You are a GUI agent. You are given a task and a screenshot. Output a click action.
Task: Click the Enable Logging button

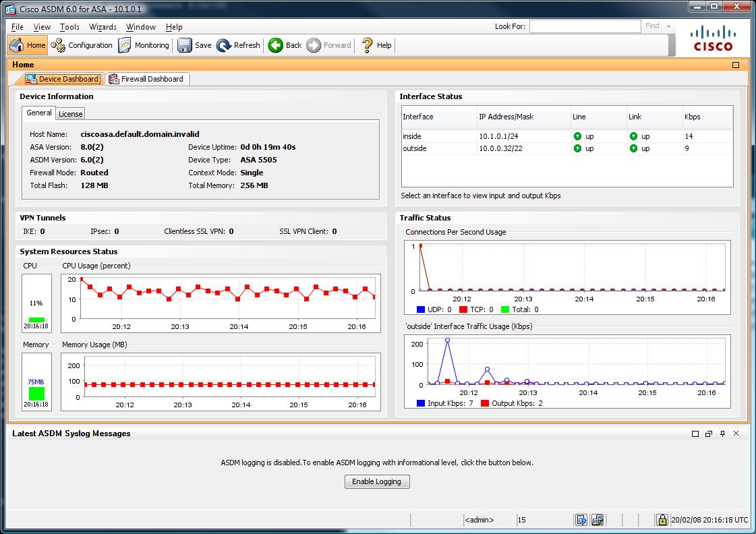coord(377,481)
